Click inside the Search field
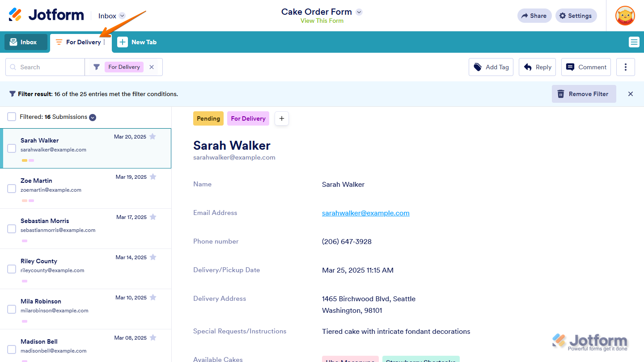Viewport: 644px width, 362px height. (x=45, y=67)
